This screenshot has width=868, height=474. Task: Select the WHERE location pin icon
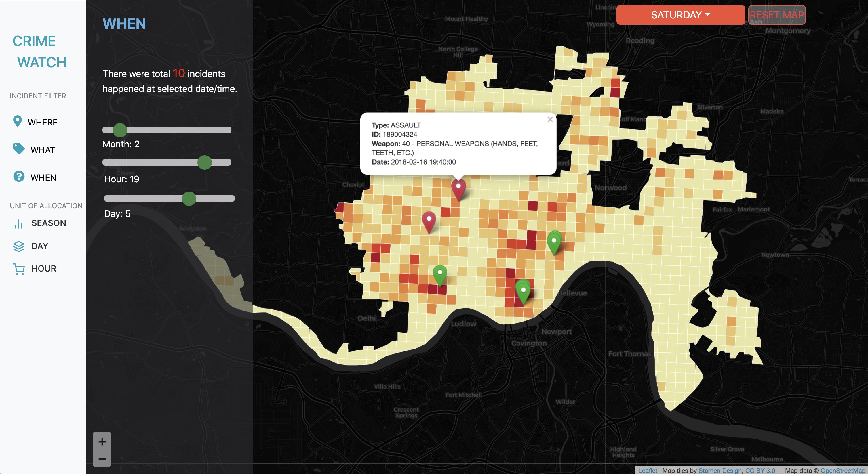point(17,122)
